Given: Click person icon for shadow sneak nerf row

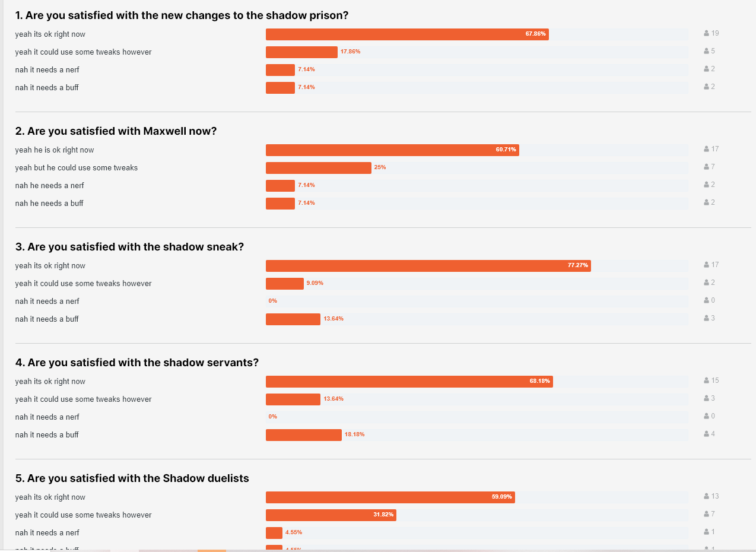Looking at the screenshot, I should [x=706, y=301].
